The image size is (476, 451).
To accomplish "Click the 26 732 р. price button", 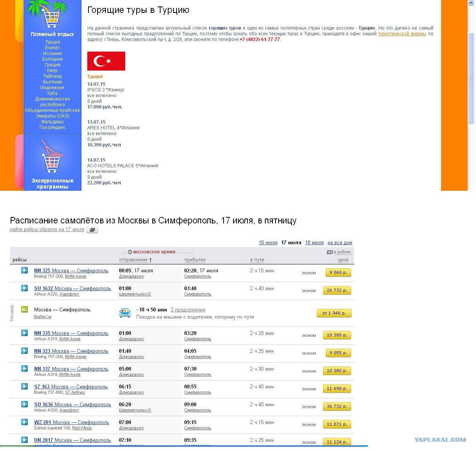I will point(337,290).
